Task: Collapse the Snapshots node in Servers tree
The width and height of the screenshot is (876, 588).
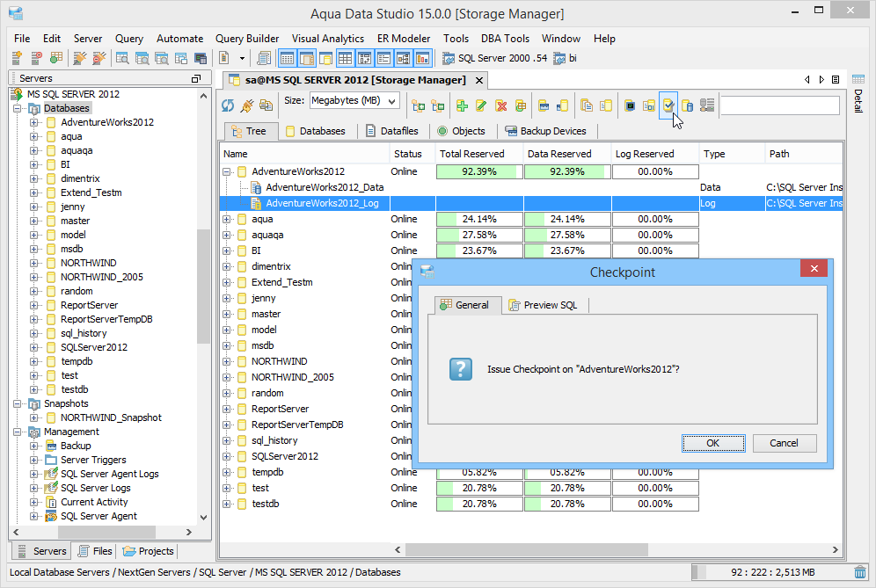Action: click(x=18, y=403)
